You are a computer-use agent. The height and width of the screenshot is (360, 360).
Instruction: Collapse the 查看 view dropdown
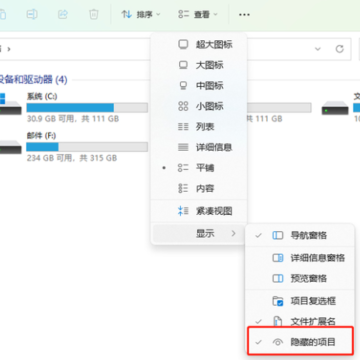tap(198, 14)
